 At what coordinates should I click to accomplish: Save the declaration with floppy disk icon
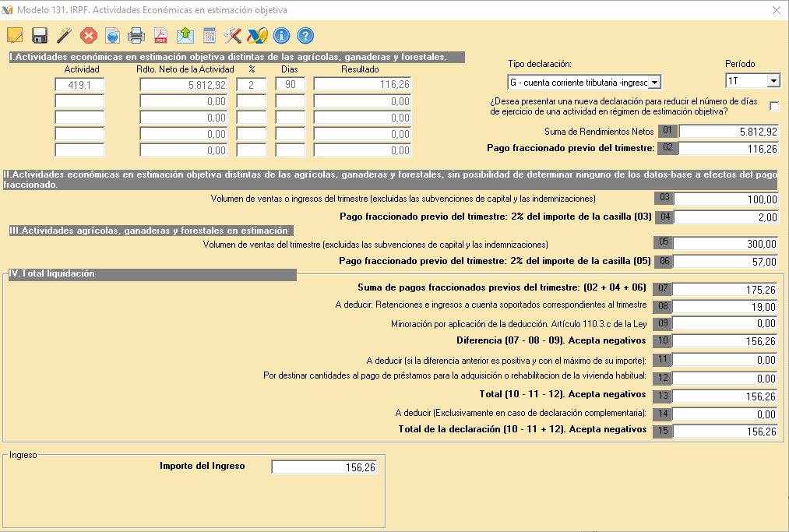click(39, 36)
